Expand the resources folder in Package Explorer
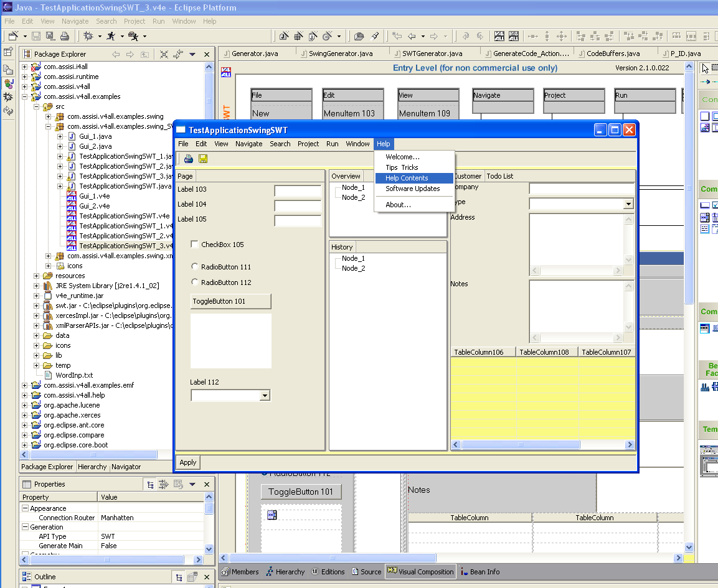718x588 pixels. click(x=37, y=276)
